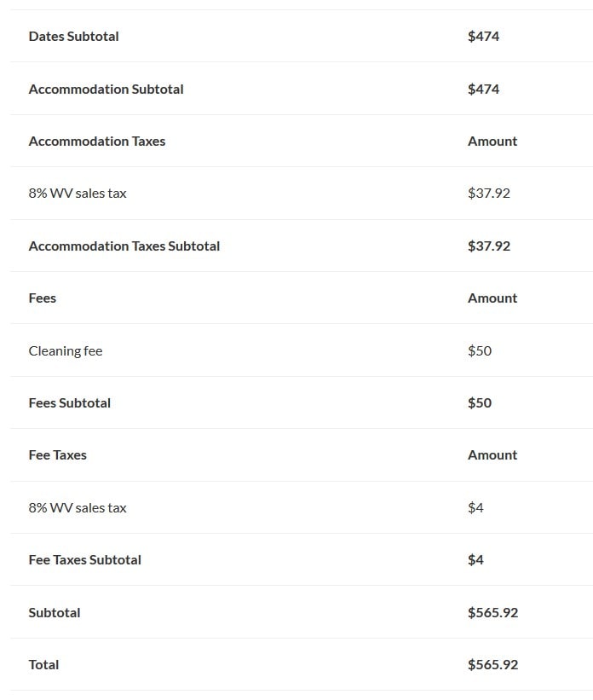Click the Fees section header
This screenshot has height=700, width=593.
[43, 298]
